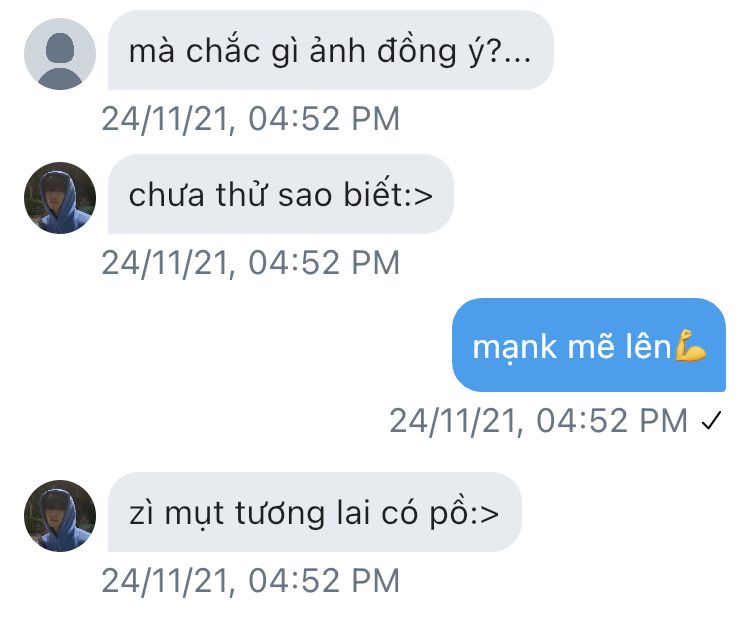Select the message bubble "chưa thử sao biết:>"
Viewport: 750px width, 618px height.
click(281, 194)
